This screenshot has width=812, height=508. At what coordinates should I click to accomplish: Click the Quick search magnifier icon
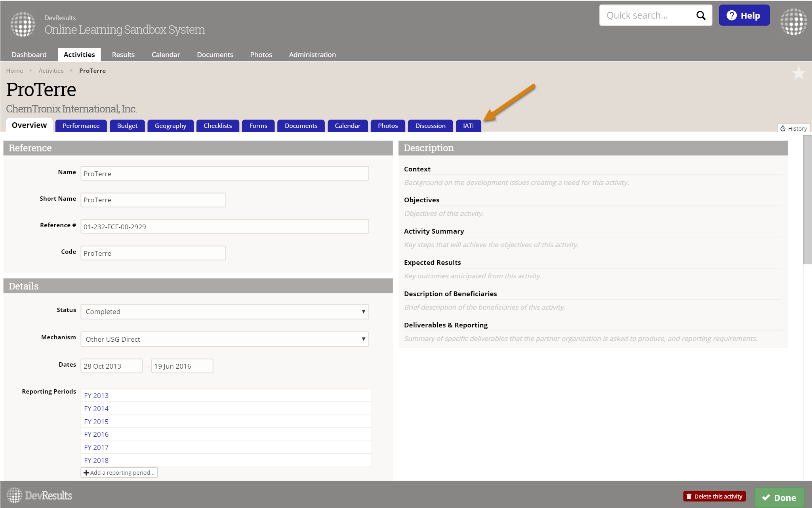pyautogui.click(x=701, y=15)
